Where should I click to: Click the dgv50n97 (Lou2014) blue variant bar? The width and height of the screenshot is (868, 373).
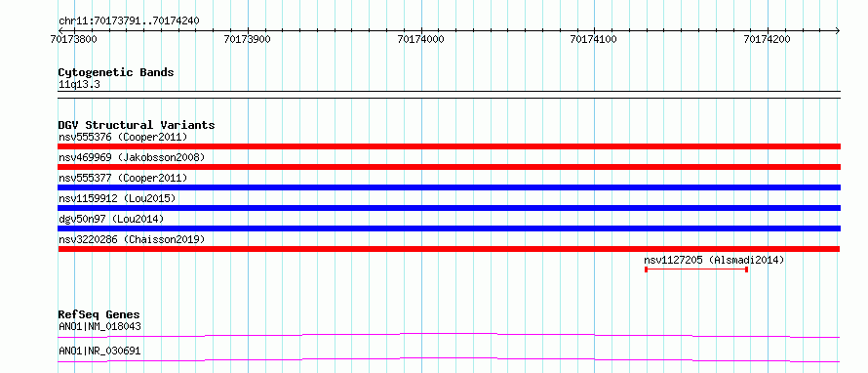click(x=449, y=228)
